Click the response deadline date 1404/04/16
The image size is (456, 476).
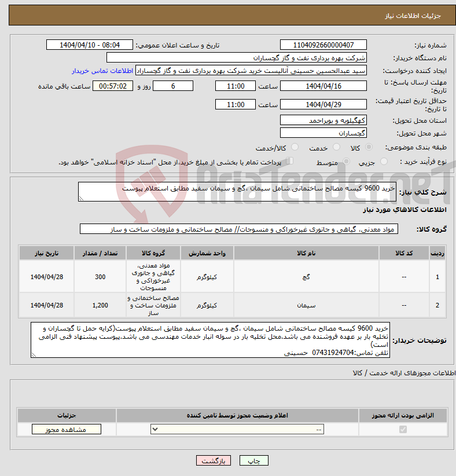pyautogui.click(x=323, y=86)
